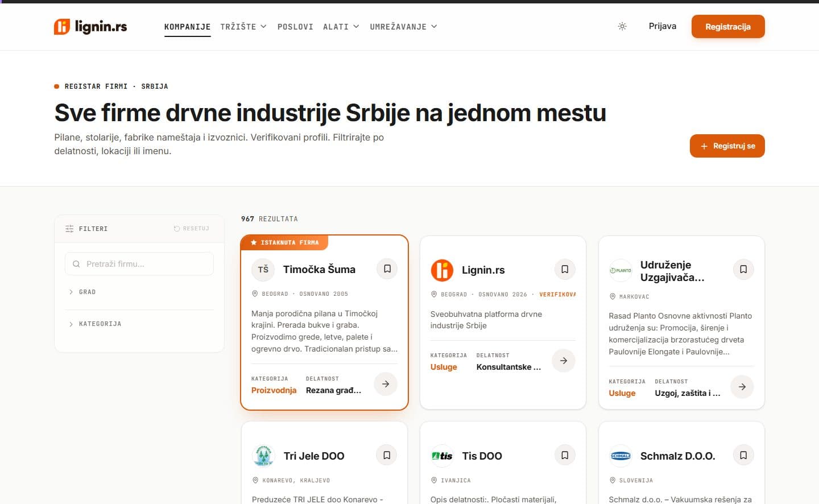Image resolution: width=819 pixels, height=504 pixels.
Task: Toggle the light/dark theme sun icon
Action: [x=622, y=26]
